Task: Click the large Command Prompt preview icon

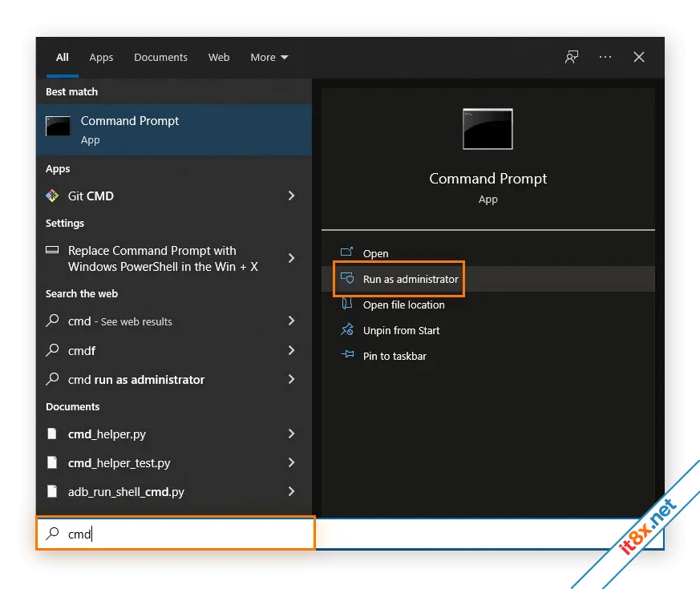Action: pyautogui.click(x=488, y=129)
